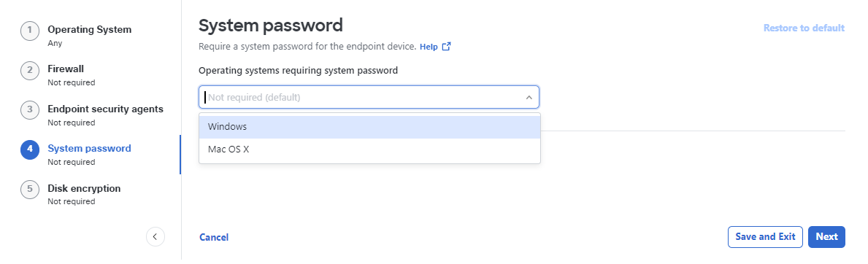Open the Firewall step
The image size is (868, 264).
tap(66, 69)
